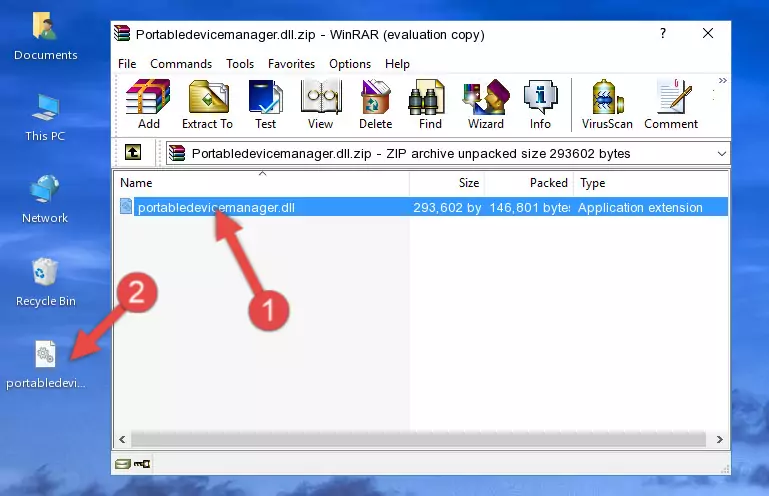Click the question mark help button

(663, 33)
